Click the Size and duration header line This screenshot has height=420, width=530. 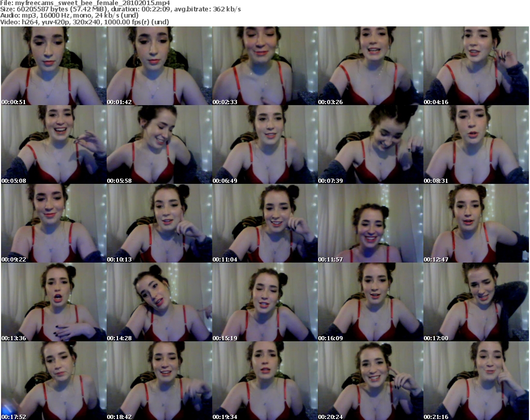[x=120, y=9]
